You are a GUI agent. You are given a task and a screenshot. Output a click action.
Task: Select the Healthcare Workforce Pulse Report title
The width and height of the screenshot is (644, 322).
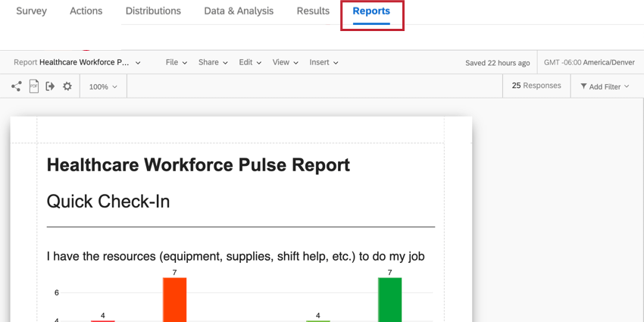(199, 165)
